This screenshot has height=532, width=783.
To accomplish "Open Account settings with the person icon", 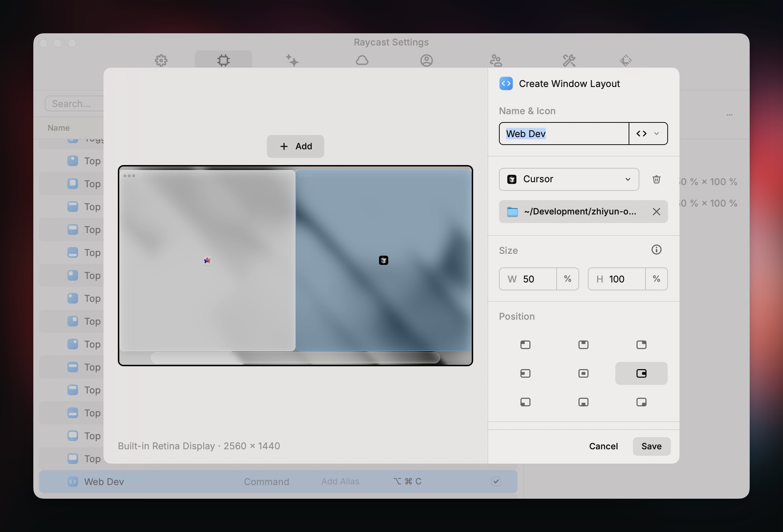I will click(427, 60).
